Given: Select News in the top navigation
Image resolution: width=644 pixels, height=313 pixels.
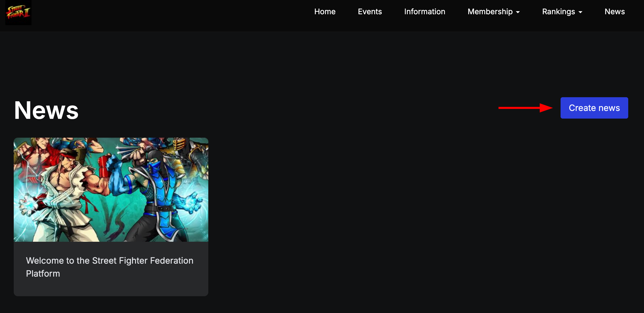Looking at the screenshot, I should [614, 12].
